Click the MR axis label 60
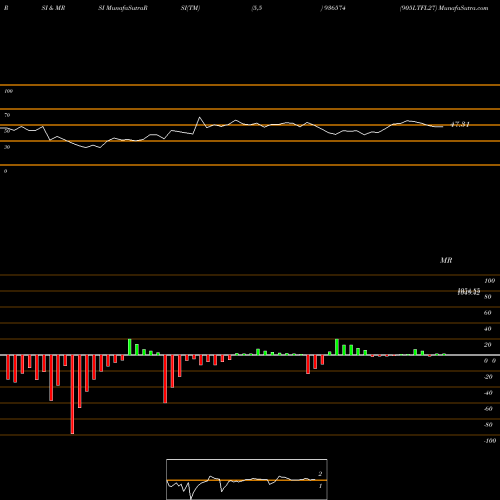The image size is (500, 500). [488, 313]
